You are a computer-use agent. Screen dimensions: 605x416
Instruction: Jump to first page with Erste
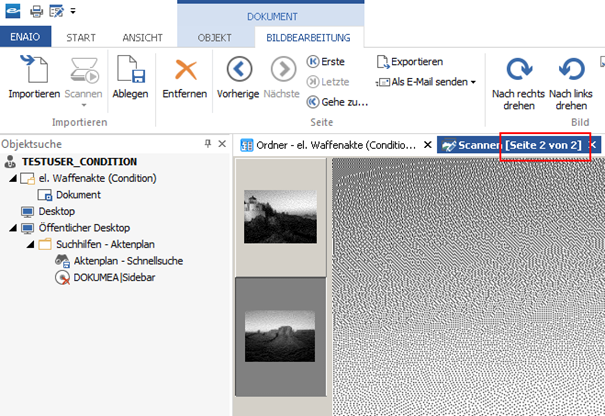click(x=326, y=62)
